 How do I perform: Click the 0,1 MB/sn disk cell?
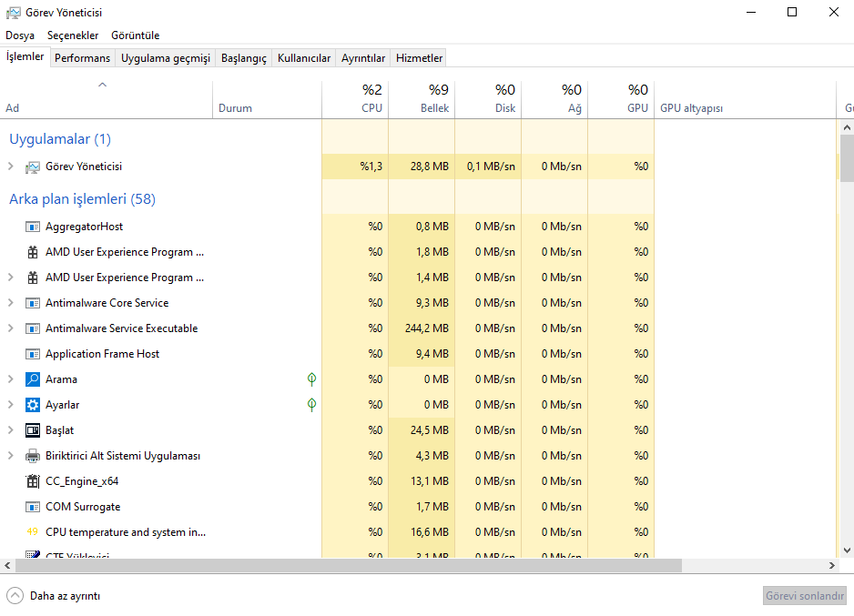coord(488,167)
